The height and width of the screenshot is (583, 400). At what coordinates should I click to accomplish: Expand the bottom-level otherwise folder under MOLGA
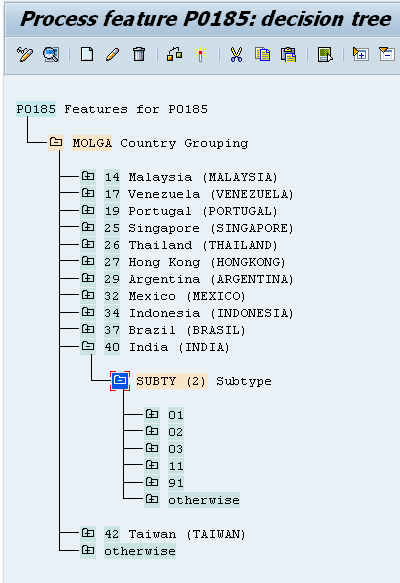coord(88,550)
